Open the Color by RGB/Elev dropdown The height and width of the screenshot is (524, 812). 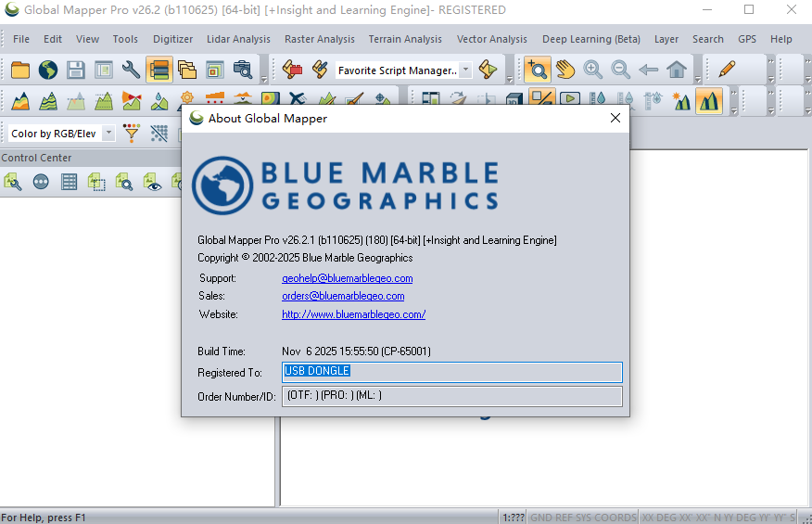pos(108,134)
